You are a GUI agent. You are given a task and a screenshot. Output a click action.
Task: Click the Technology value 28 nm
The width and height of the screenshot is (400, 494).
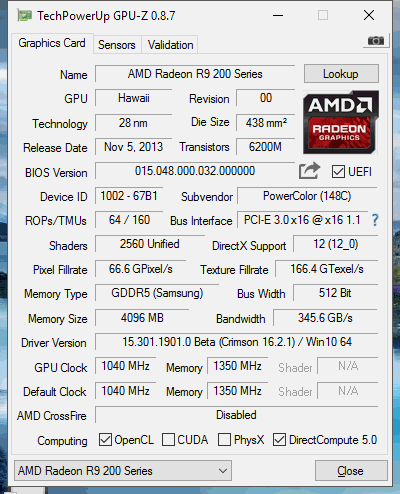click(133, 123)
